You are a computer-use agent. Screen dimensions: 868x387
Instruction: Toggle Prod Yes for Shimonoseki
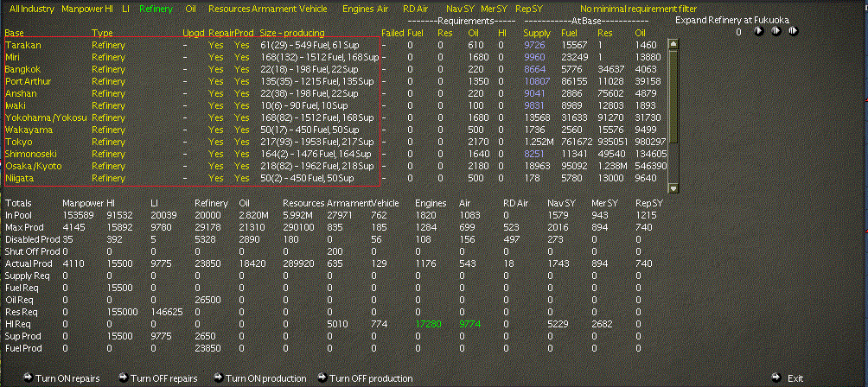pyautogui.click(x=242, y=155)
